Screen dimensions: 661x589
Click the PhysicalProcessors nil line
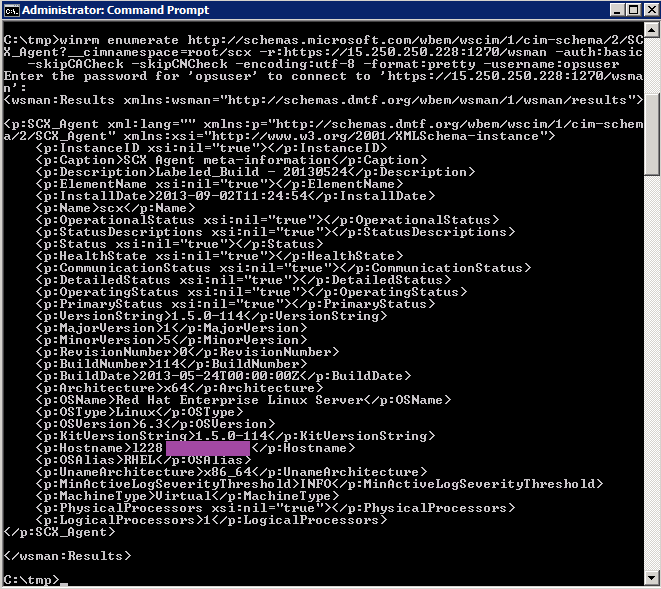(x=275, y=508)
